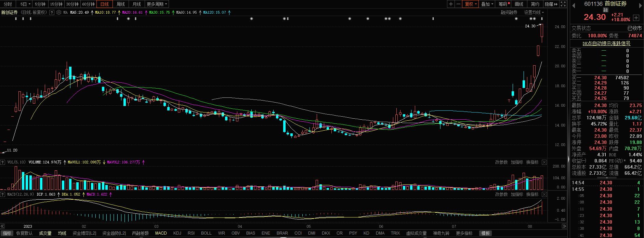Viewport: 644px width, 238px height.
Task: Switch to the 周线 weekly tab
Action: (x=121, y=4)
